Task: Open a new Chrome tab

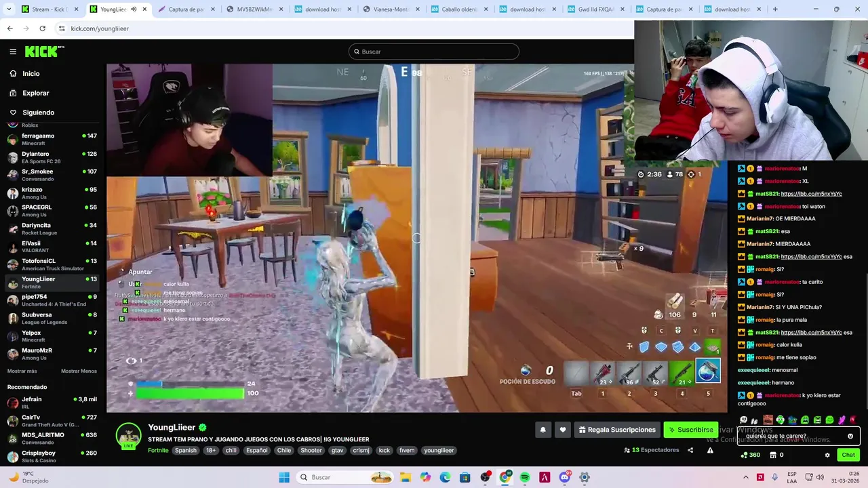Action: click(775, 9)
